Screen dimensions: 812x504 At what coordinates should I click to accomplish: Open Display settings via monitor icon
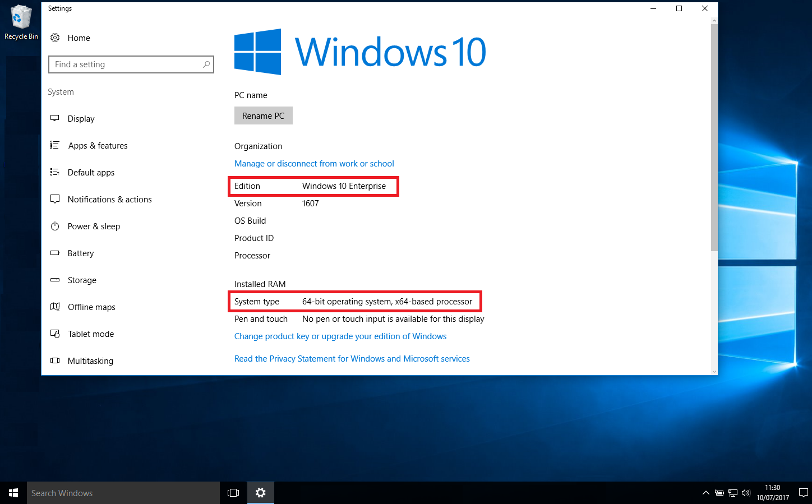pos(55,118)
